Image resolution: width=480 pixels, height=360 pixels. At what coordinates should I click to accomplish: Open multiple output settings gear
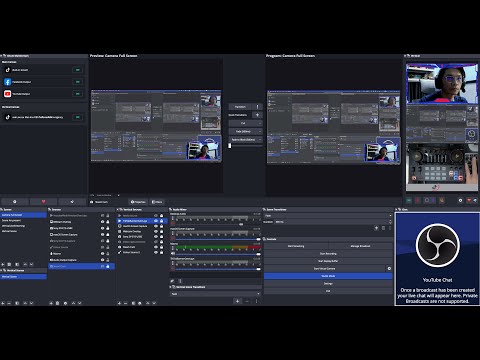pos(15,202)
